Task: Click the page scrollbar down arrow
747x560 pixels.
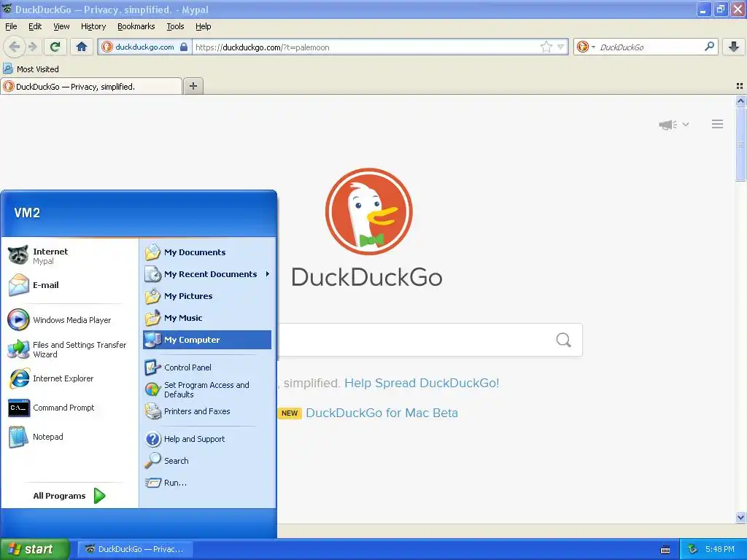Action: click(740, 517)
